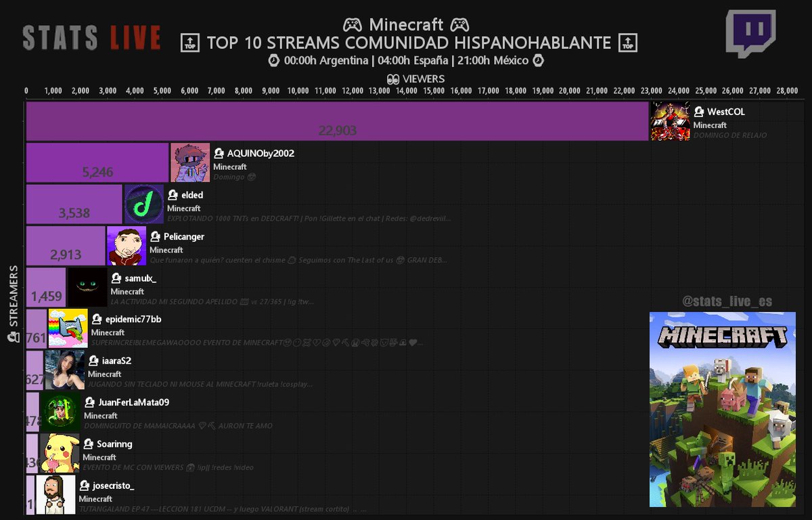This screenshot has height=520, width=812.
Task: Click the user icon next to josecristo_
Action: 84,485
